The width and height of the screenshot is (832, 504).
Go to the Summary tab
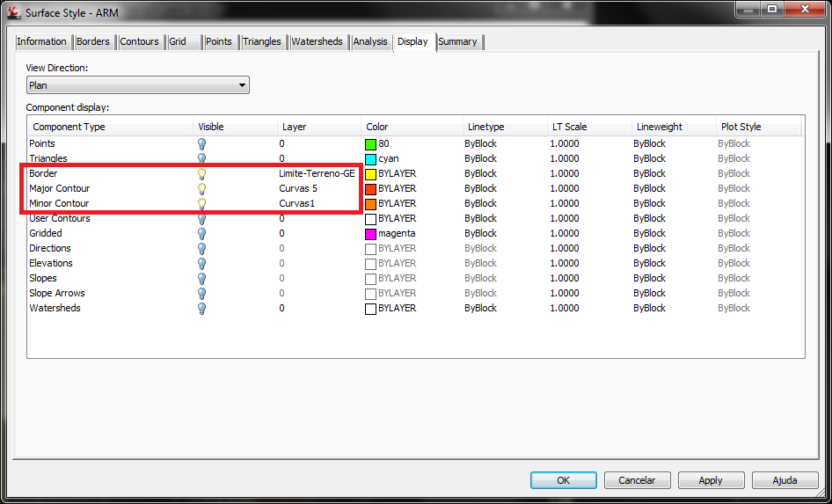tap(457, 41)
